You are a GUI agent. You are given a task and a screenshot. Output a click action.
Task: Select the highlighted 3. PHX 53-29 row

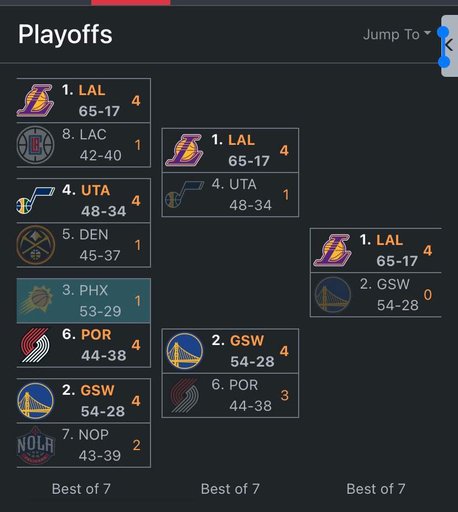coord(83,301)
